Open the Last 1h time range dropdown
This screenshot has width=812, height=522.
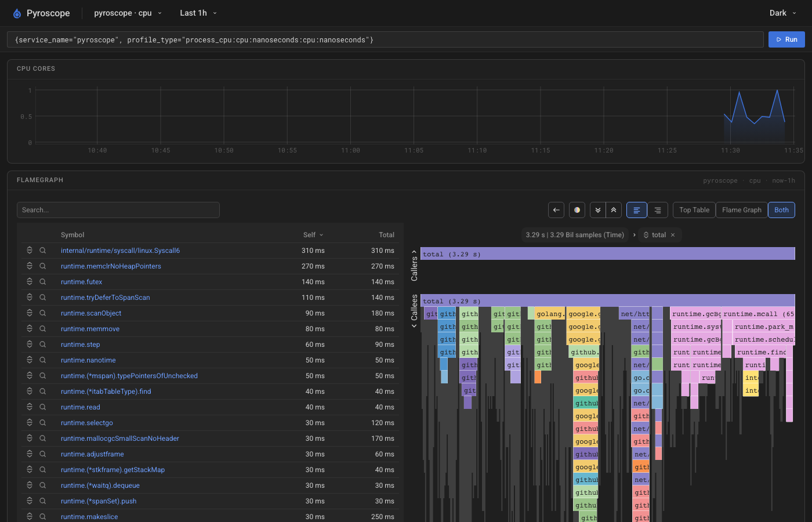pyautogui.click(x=198, y=13)
